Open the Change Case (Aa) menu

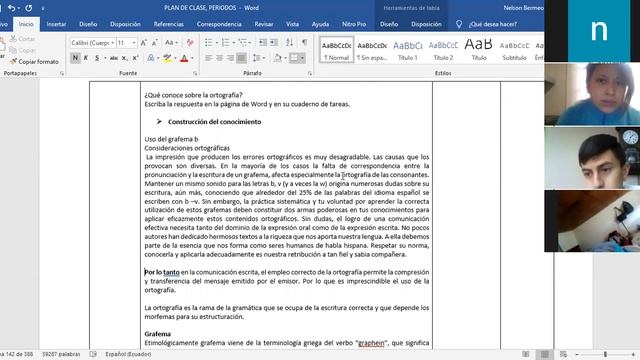[171, 42]
